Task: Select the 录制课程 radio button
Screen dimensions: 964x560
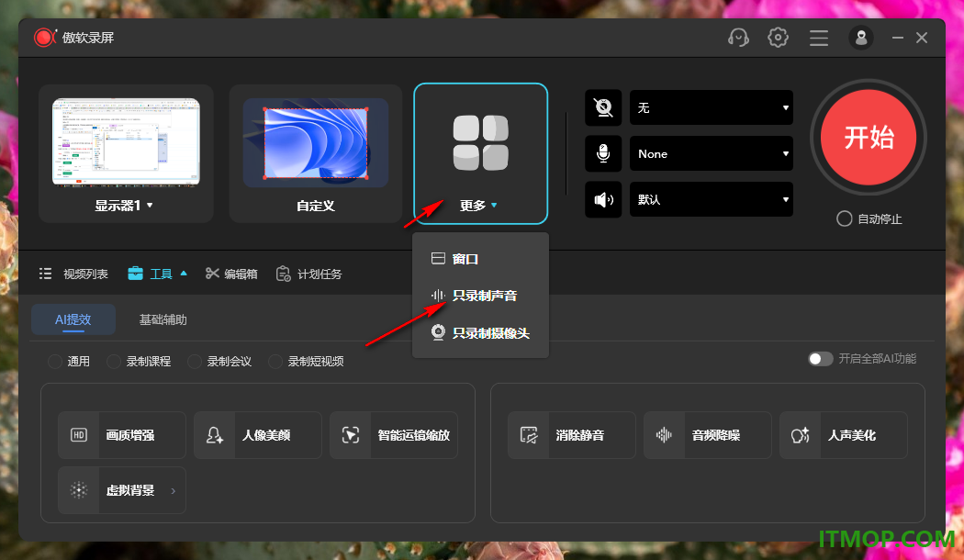Action: click(x=114, y=361)
